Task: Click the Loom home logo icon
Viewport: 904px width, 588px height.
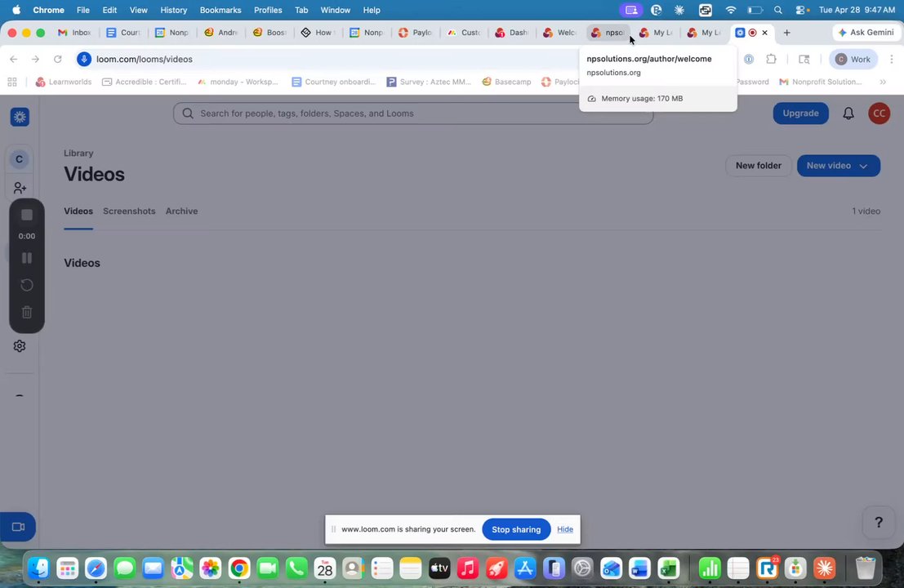Action: pyautogui.click(x=20, y=117)
